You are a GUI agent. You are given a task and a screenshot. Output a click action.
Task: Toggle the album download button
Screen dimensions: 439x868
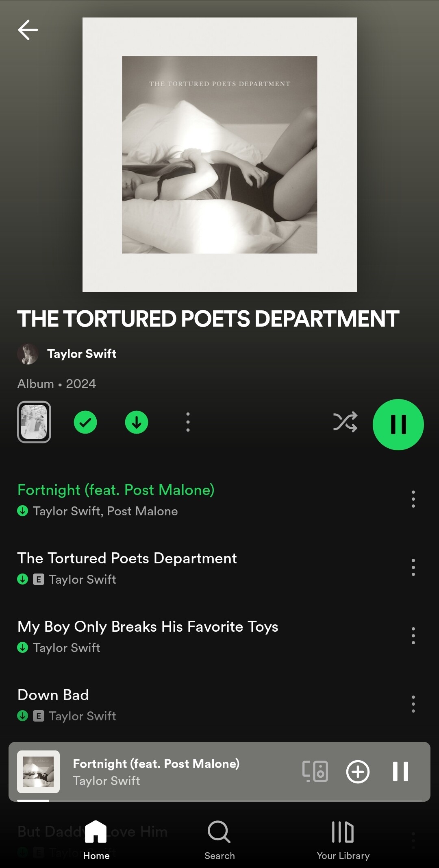(x=137, y=422)
